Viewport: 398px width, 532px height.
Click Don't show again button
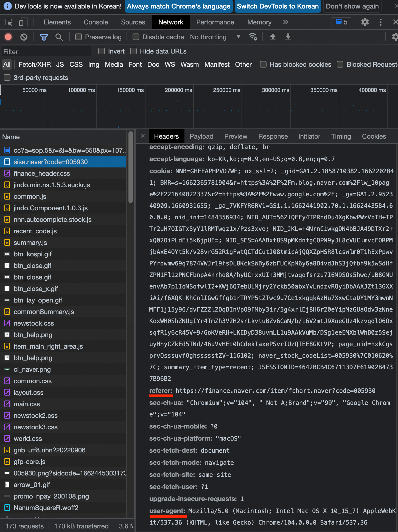(352, 6)
